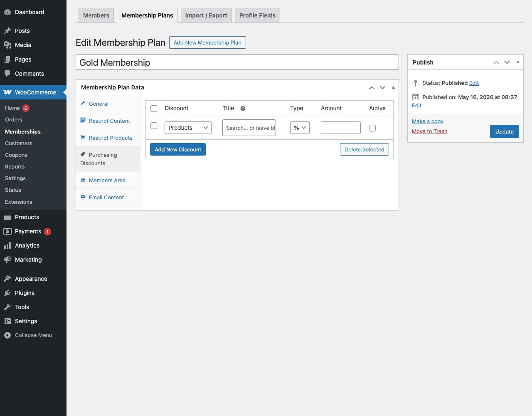This screenshot has width=532, height=416.
Task: Click the Products archive icon in the sidebar
Action: point(7,217)
